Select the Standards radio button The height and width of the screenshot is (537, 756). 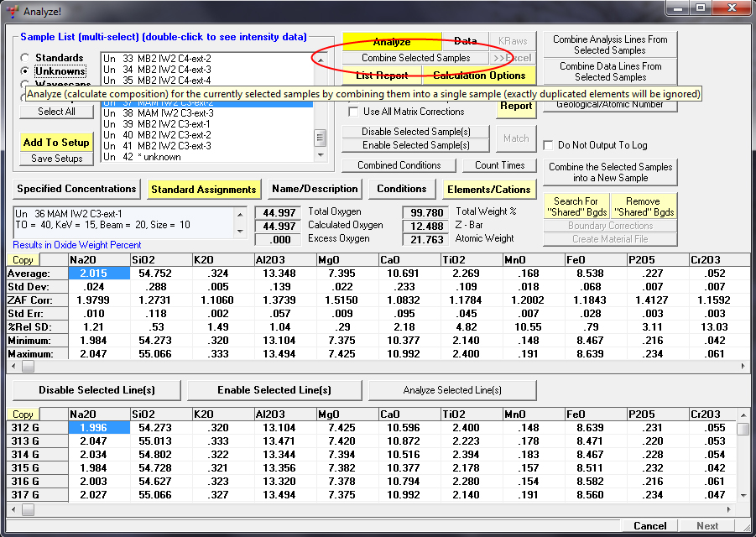26,58
